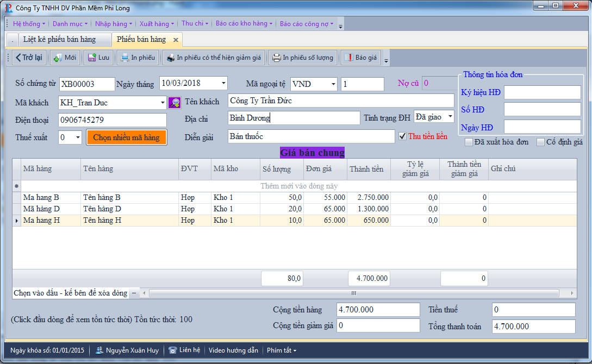The height and width of the screenshot is (364, 592).
Task: Click In phiếu số lượng printer button
Action: pyautogui.click(x=303, y=58)
